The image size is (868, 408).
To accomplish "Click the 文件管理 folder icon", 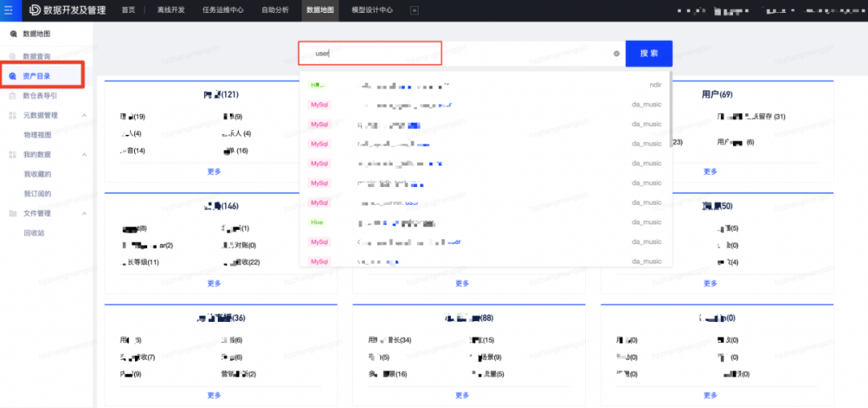I will point(13,214).
